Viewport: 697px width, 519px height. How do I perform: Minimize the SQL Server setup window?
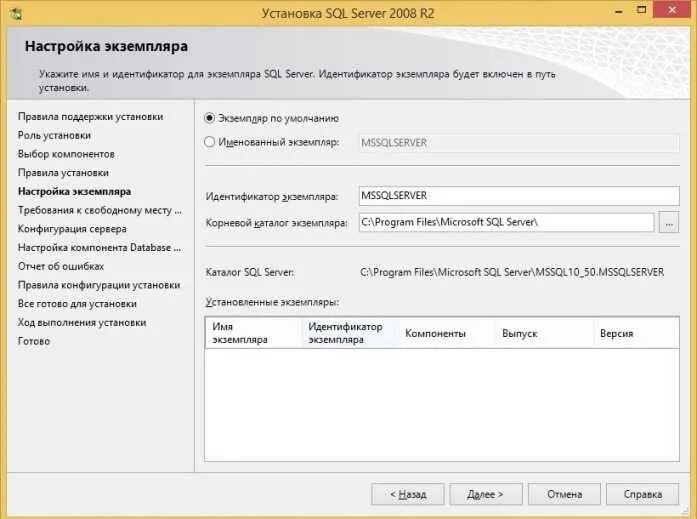pos(618,11)
